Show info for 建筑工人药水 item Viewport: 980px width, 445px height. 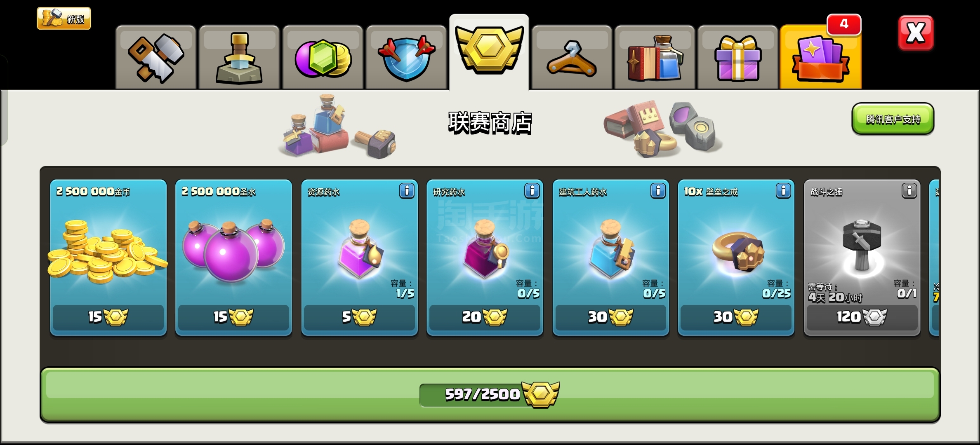click(658, 191)
